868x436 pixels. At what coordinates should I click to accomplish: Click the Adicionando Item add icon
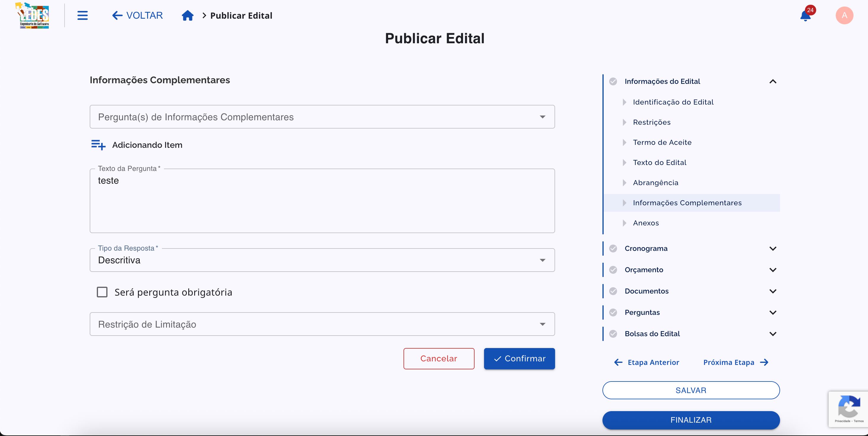(x=98, y=145)
